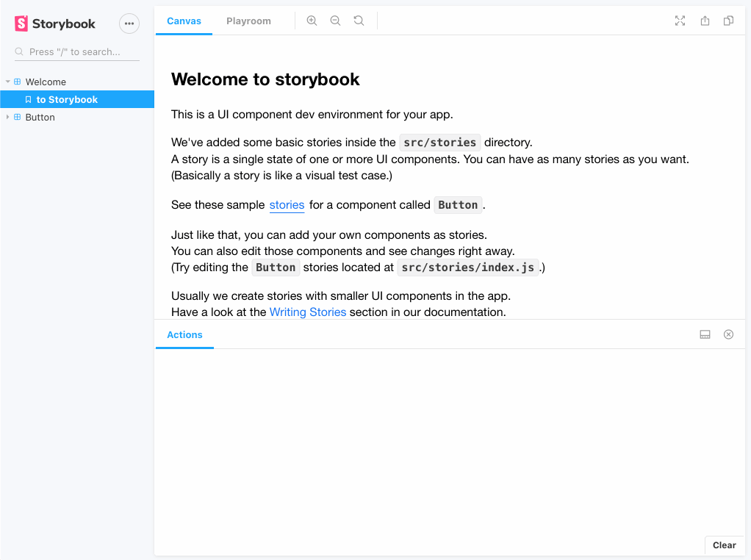This screenshot has height=560, width=751.
Task: Go full screen with the expand icon
Action: point(680,21)
